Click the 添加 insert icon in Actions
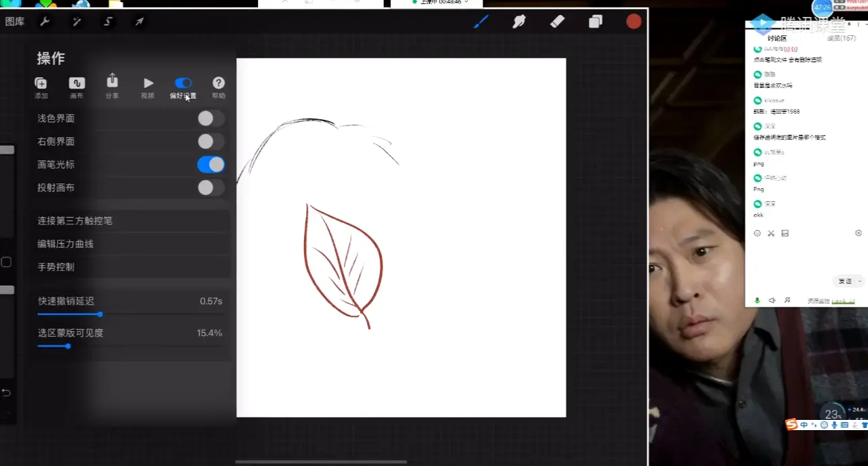868x466 pixels. coord(41,86)
